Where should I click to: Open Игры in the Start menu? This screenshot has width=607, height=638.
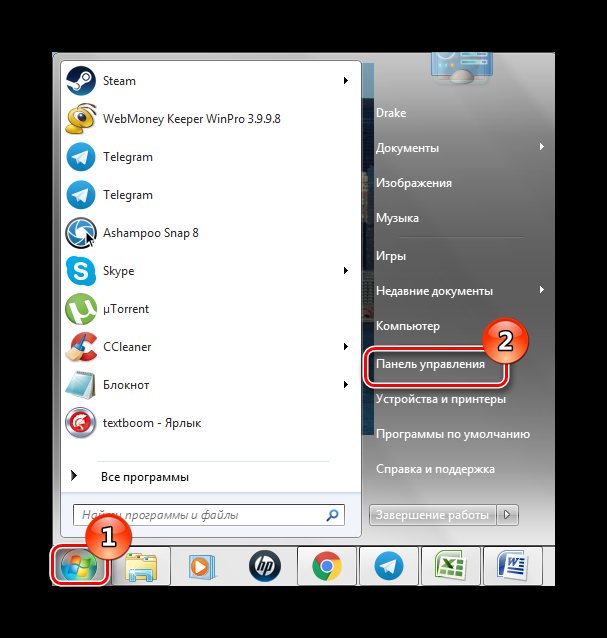(x=391, y=256)
